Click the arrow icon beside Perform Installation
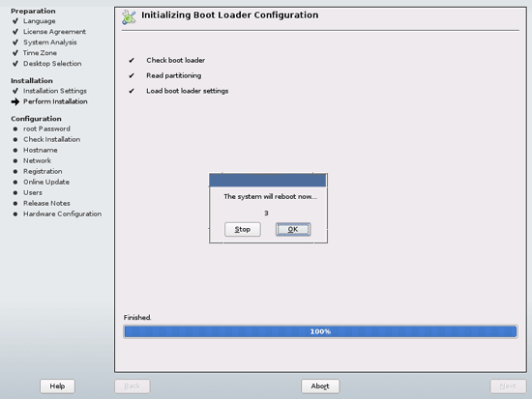 point(15,101)
